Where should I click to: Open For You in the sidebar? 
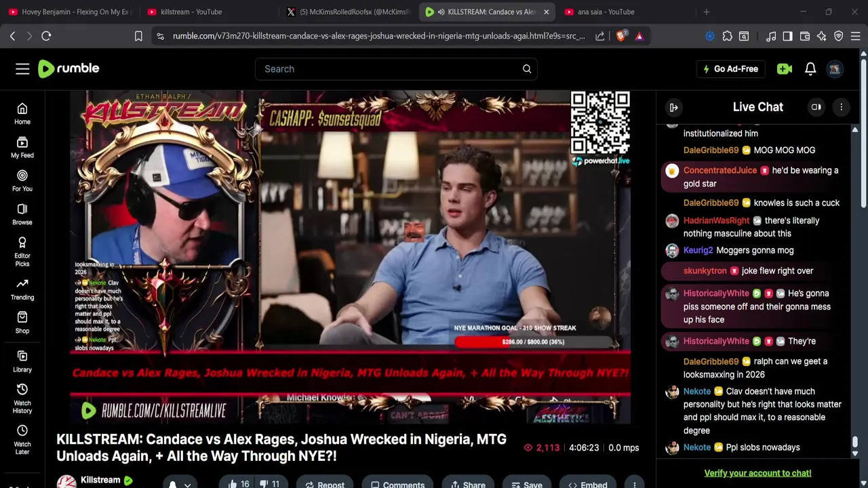point(22,181)
